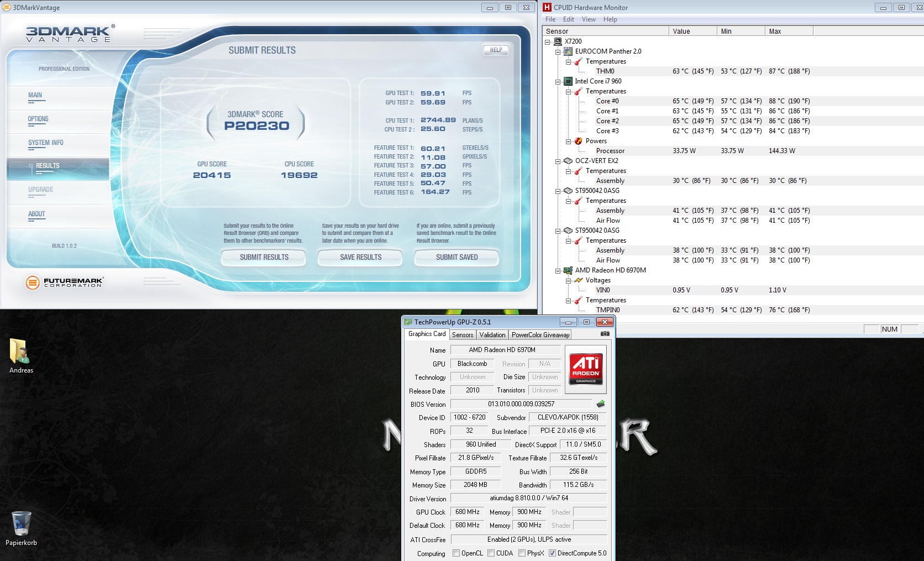Screen dimensions: 924x561
Task: Click the GPU-Z title bar icon
Action: pyautogui.click(x=408, y=322)
